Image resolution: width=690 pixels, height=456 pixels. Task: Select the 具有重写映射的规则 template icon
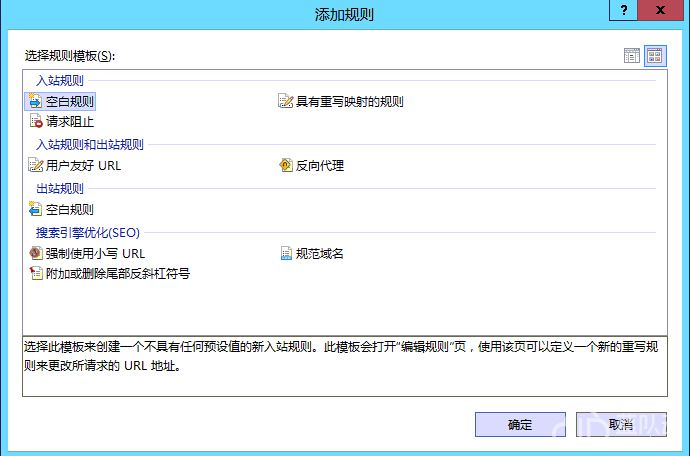click(x=286, y=101)
